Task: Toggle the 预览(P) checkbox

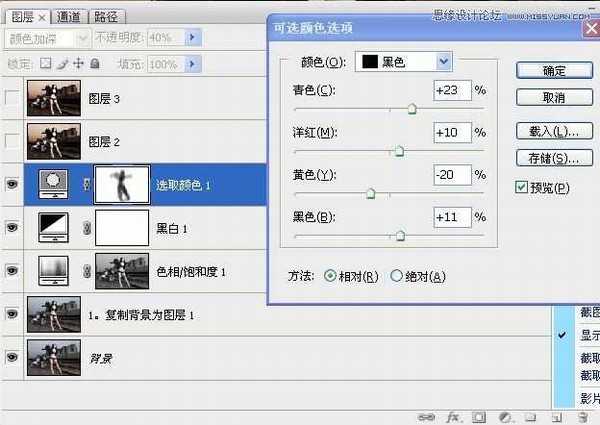Action: tap(522, 187)
